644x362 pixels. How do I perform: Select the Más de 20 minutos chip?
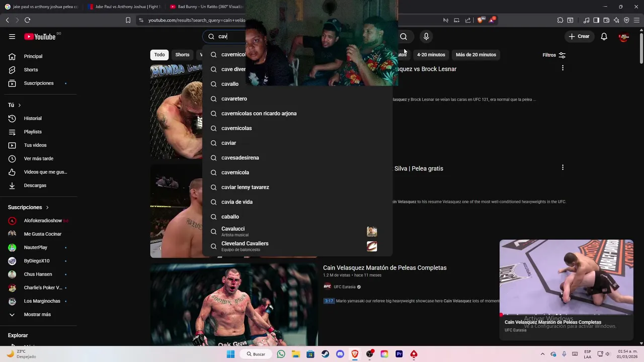[x=476, y=55]
